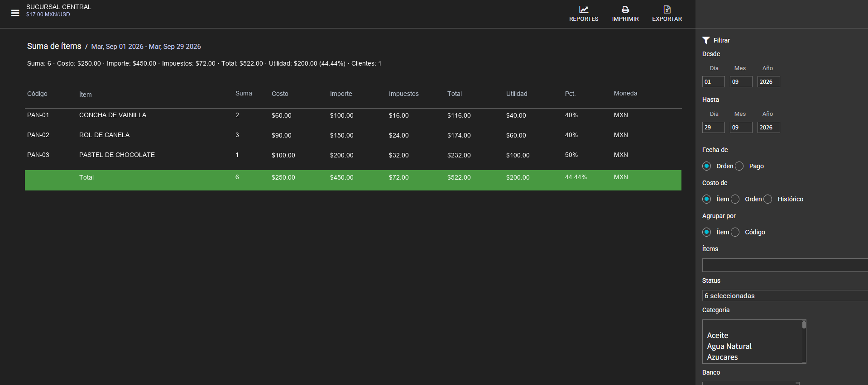Click the Filtrar funnel icon

706,40
